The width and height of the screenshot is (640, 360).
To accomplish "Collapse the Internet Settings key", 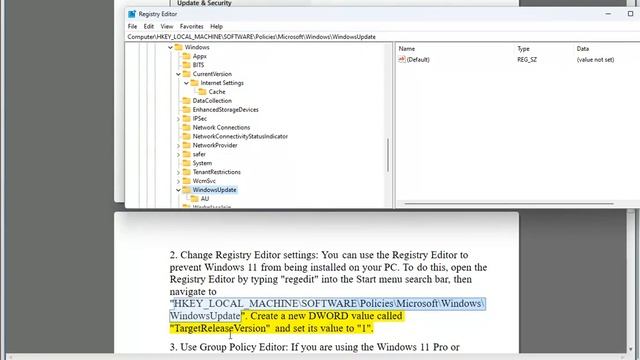I will point(186,83).
